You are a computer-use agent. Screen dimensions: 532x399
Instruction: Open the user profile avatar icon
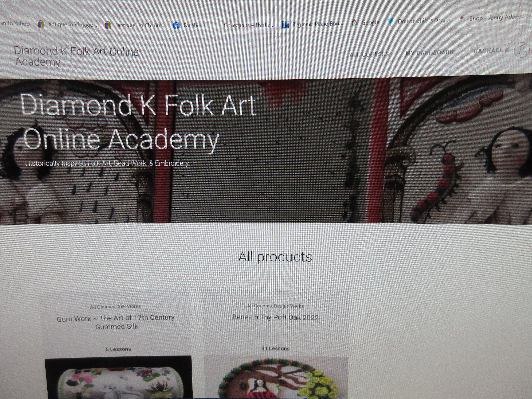521,50
